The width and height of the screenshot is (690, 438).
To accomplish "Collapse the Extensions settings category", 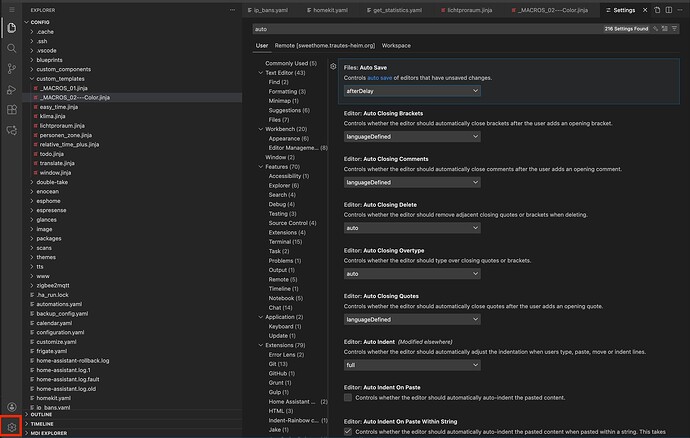I will click(261, 345).
